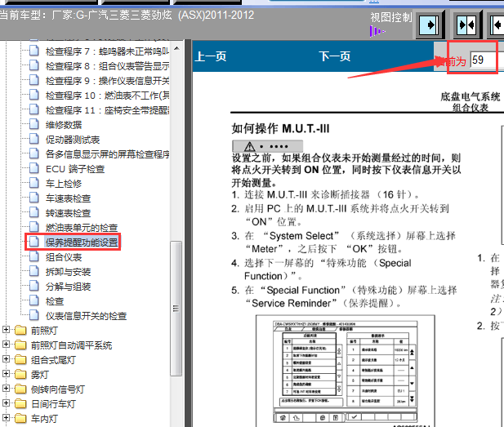Click the inward-arrows view control icon
This screenshot has height=427, width=504.
pyautogui.click(x=467, y=24)
